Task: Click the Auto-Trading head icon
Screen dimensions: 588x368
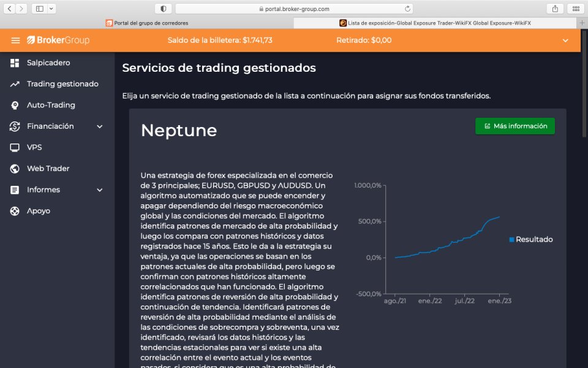Action: (15, 105)
